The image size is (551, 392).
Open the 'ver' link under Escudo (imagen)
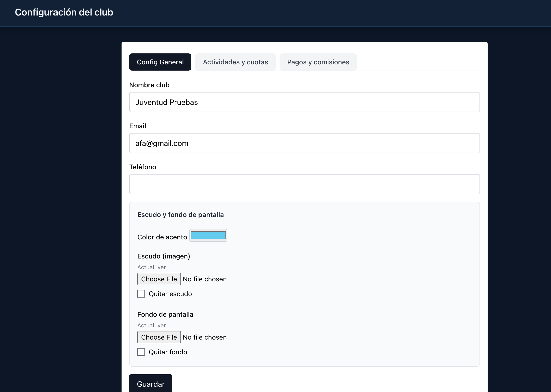(x=162, y=267)
